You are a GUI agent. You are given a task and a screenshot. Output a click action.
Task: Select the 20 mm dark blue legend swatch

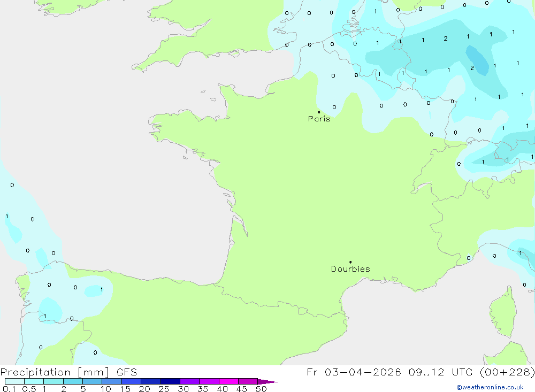pos(150,381)
